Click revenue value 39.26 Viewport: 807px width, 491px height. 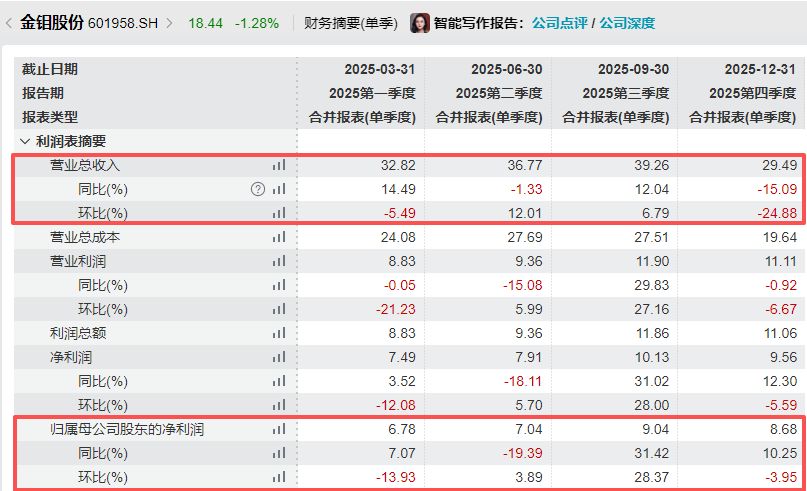[x=652, y=165]
